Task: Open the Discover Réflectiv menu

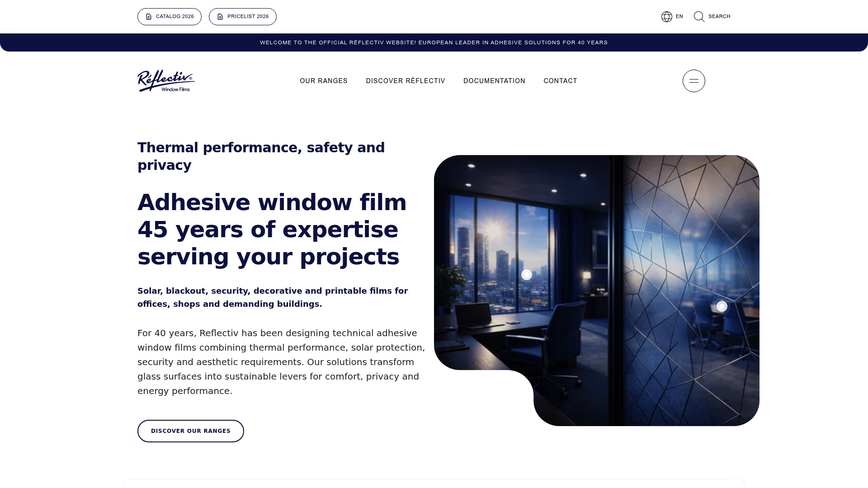Action: click(406, 81)
